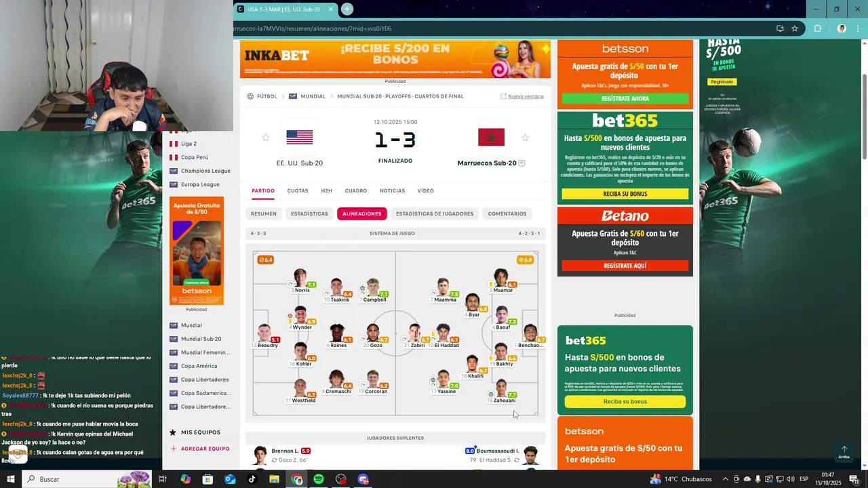This screenshot has height=488, width=868.
Task: Open first Copa Libertadores sidebar link
Action: 204,380
